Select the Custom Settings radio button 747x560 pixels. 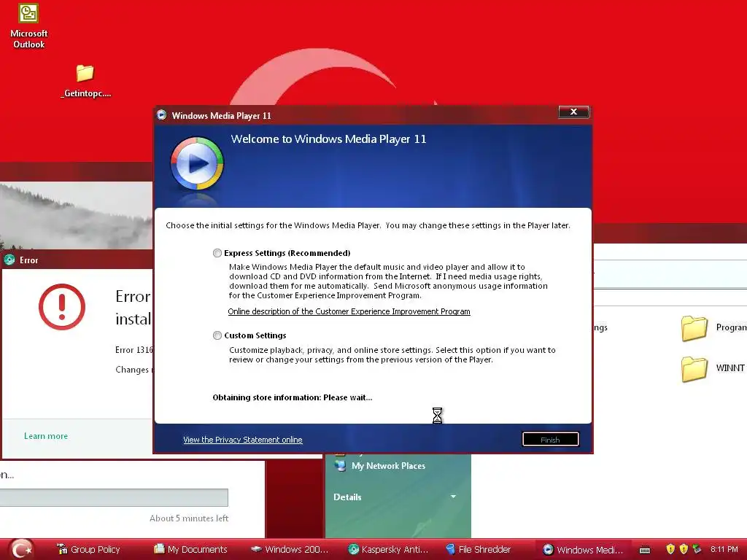pos(217,335)
